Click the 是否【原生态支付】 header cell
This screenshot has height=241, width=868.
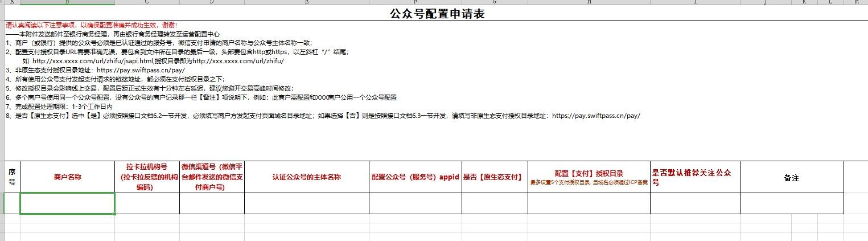point(494,177)
